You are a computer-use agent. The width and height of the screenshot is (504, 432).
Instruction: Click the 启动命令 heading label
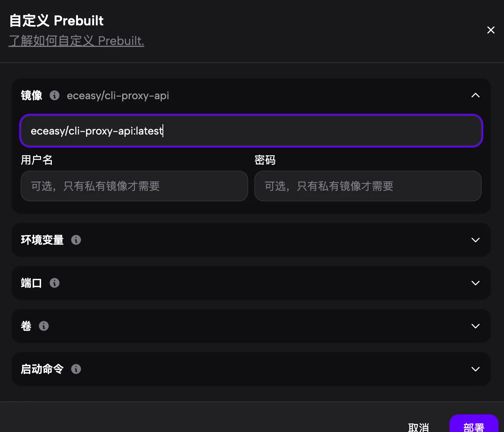pos(42,369)
